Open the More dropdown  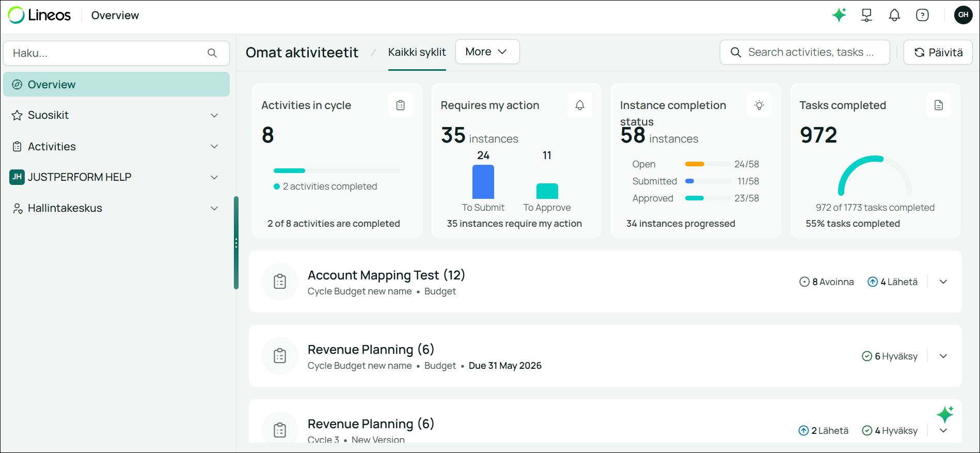[487, 52]
